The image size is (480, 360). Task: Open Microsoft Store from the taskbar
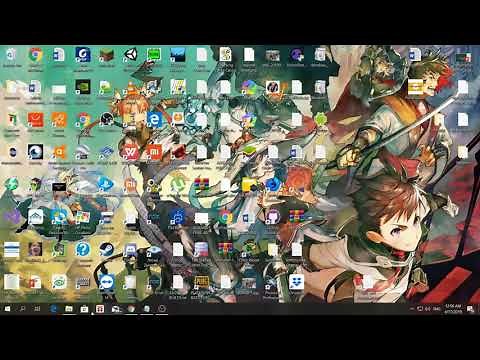pyautogui.click(x=84, y=309)
